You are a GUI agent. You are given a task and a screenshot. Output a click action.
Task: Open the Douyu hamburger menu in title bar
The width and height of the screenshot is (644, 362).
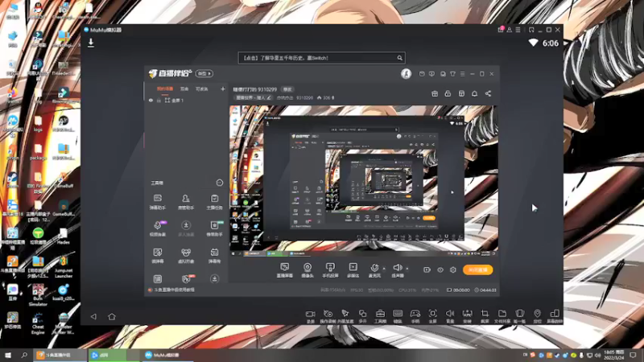(462, 74)
